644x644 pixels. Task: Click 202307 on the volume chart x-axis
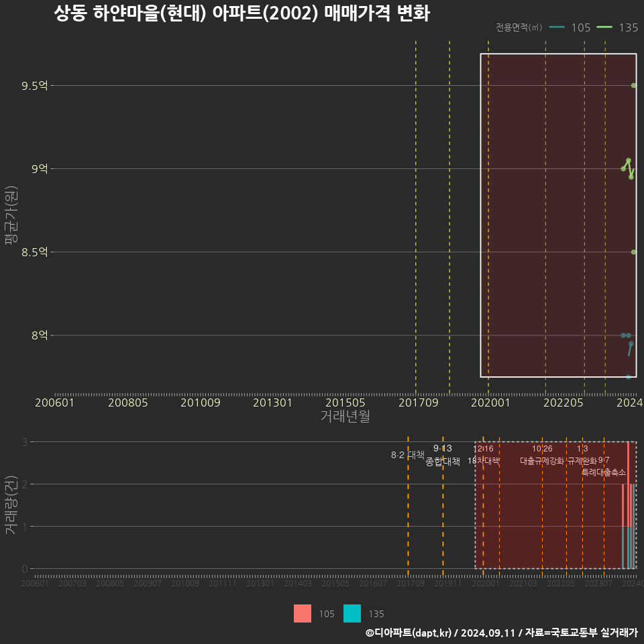(598, 583)
